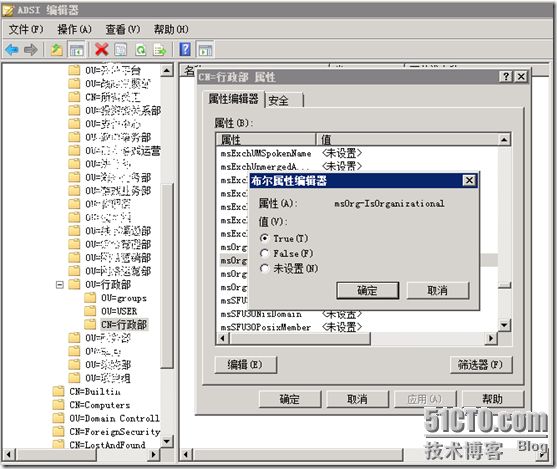Click the Export list toolbar icon
Screen dimensions: 557x469
coord(159,50)
